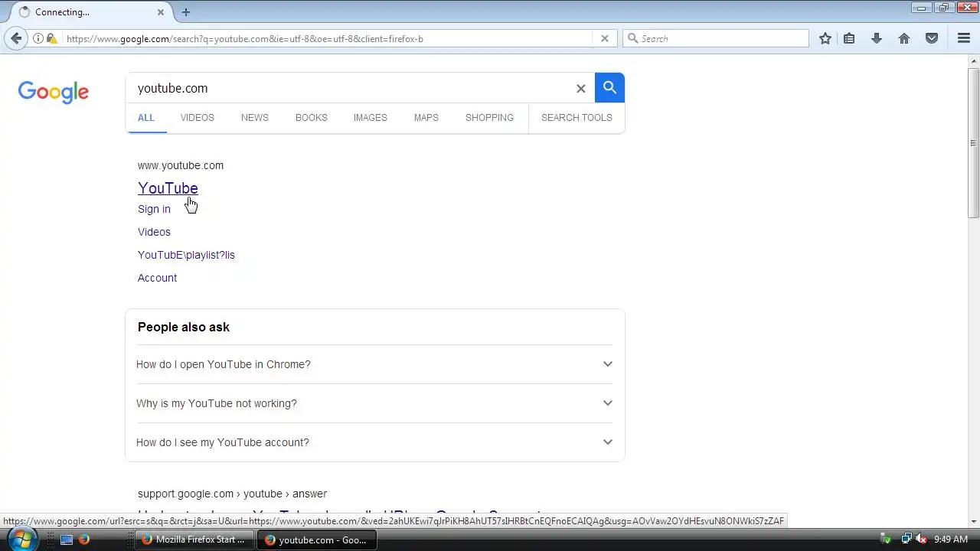
Task: Switch to VIDEOS results tab
Action: [198, 118]
